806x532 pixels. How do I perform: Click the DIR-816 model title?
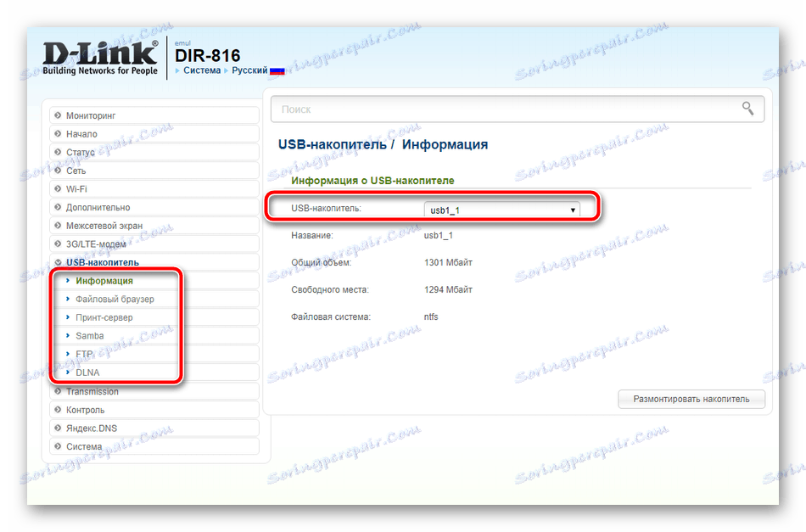pyautogui.click(x=208, y=55)
